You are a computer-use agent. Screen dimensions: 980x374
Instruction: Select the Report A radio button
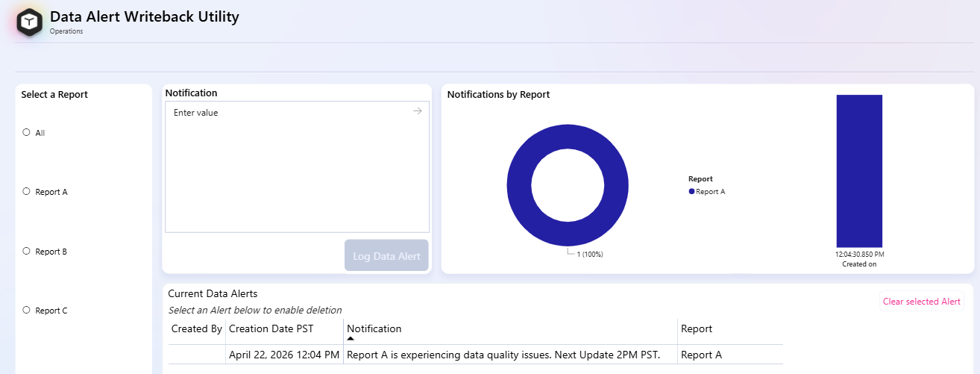(x=27, y=191)
